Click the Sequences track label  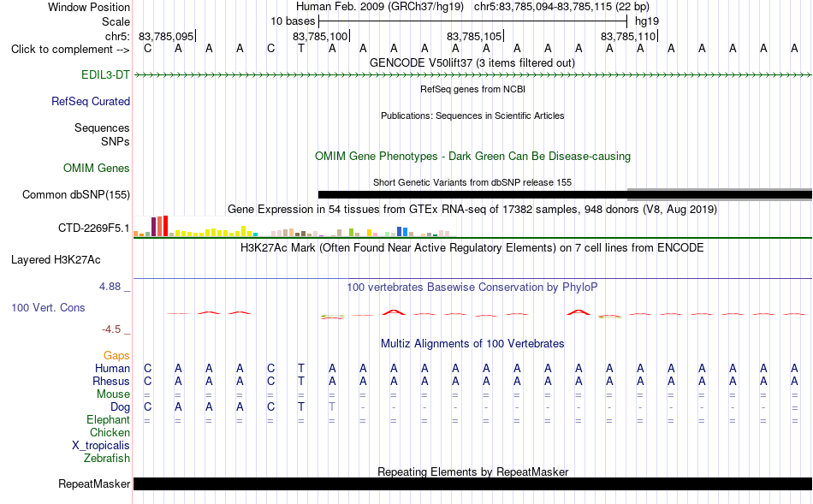point(102,127)
